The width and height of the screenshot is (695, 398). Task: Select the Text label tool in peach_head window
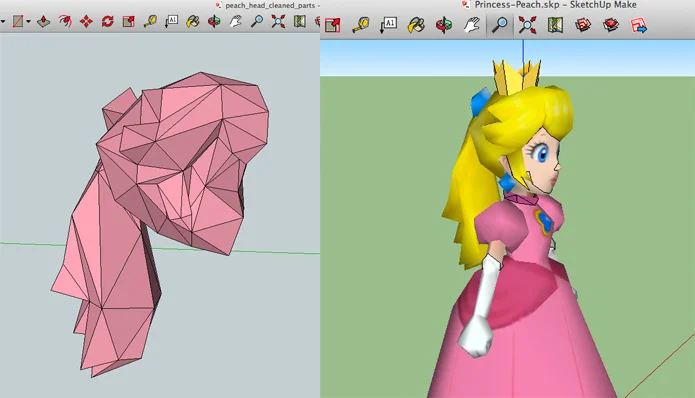(x=171, y=21)
